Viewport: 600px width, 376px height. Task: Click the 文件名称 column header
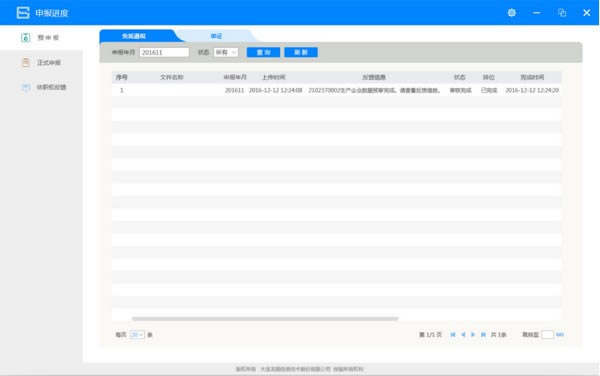click(172, 77)
